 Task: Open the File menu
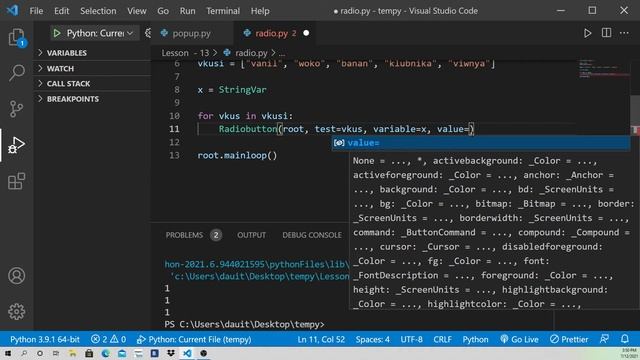pos(36,11)
